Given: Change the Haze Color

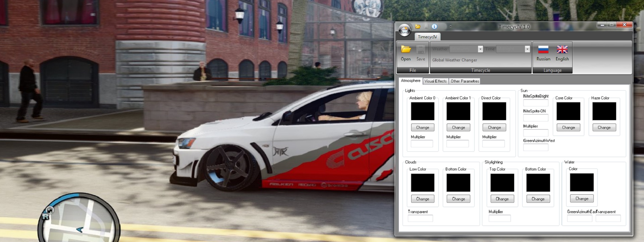Looking at the screenshot, I should pos(604,128).
